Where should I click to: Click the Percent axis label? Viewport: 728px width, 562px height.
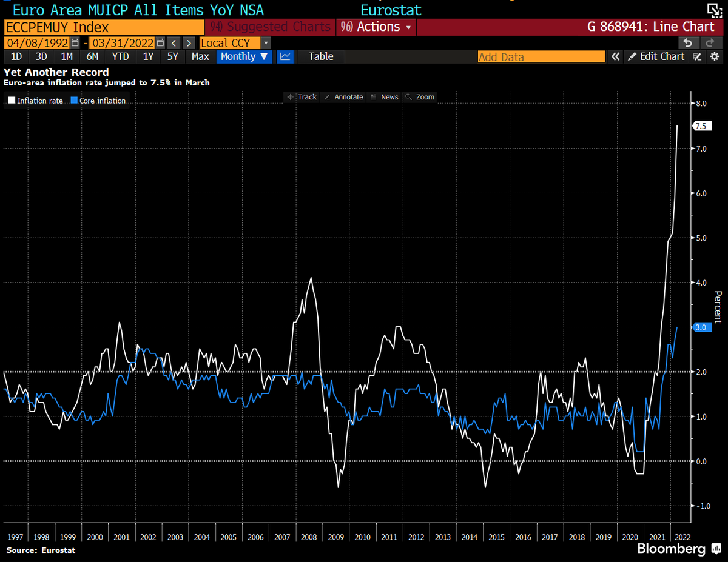coord(718,306)
